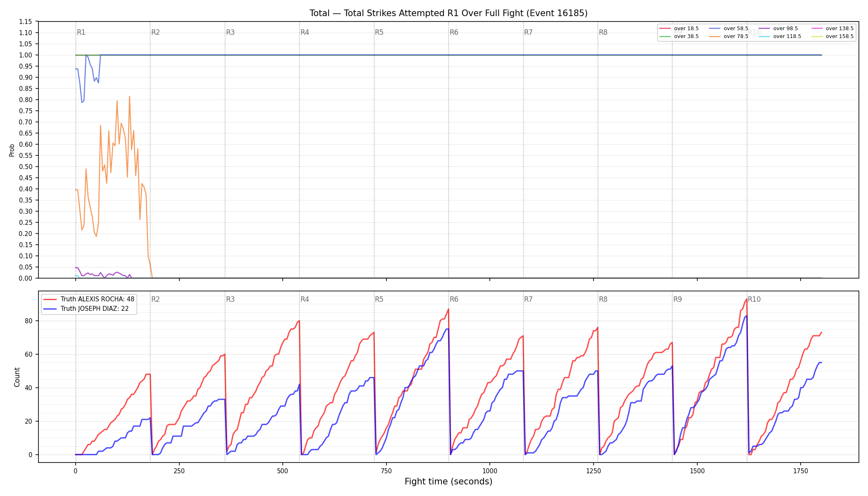This screenshot has width=868, height=496.
Task: Click the R8 round label in the probability chart
Action: pos(603,32)
